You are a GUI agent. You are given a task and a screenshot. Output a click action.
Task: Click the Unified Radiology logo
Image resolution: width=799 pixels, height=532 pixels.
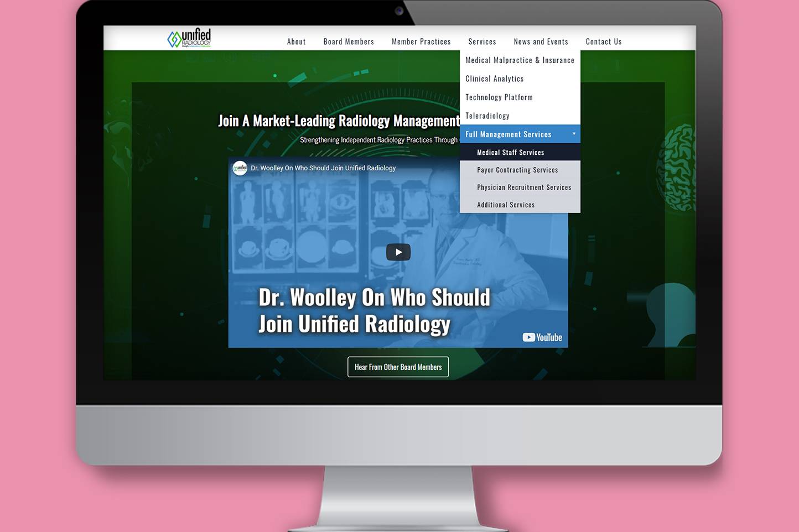[x=189, y=38]
